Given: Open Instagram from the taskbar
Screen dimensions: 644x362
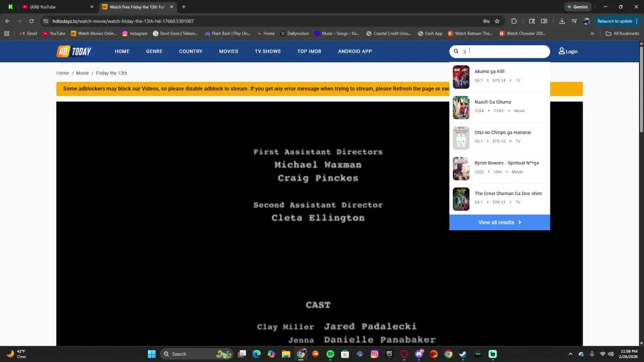Looking at the screenshot, I should coord(374,354).
